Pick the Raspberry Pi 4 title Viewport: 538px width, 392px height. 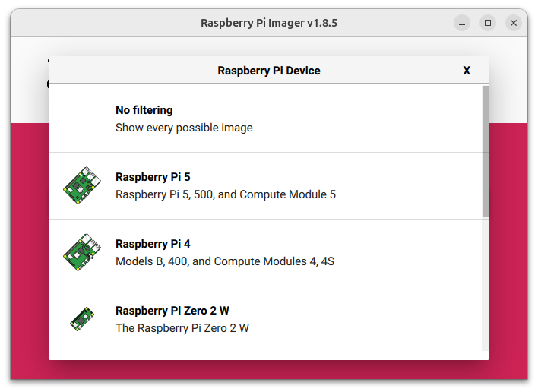click(x=153, y=244)
